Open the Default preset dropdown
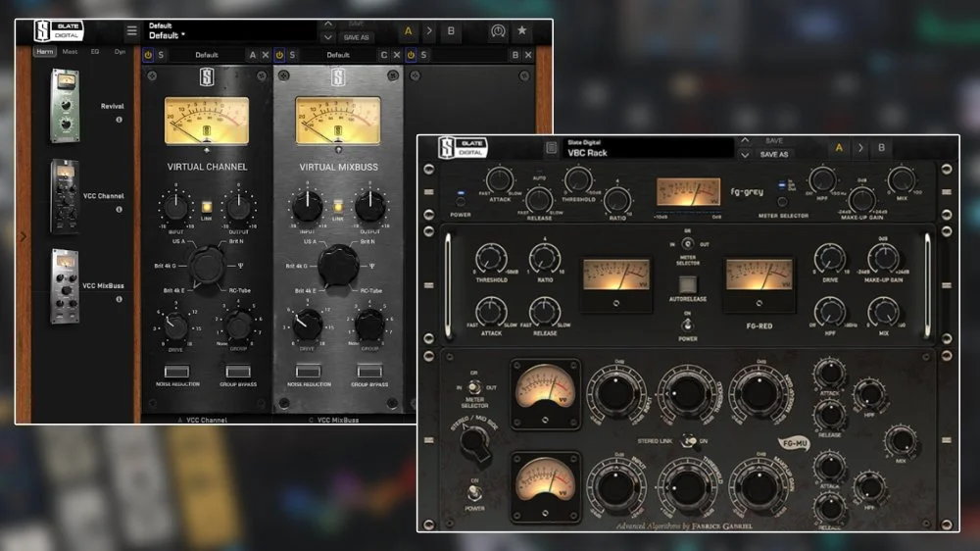980x551 pixels. (x=231, y=30)
